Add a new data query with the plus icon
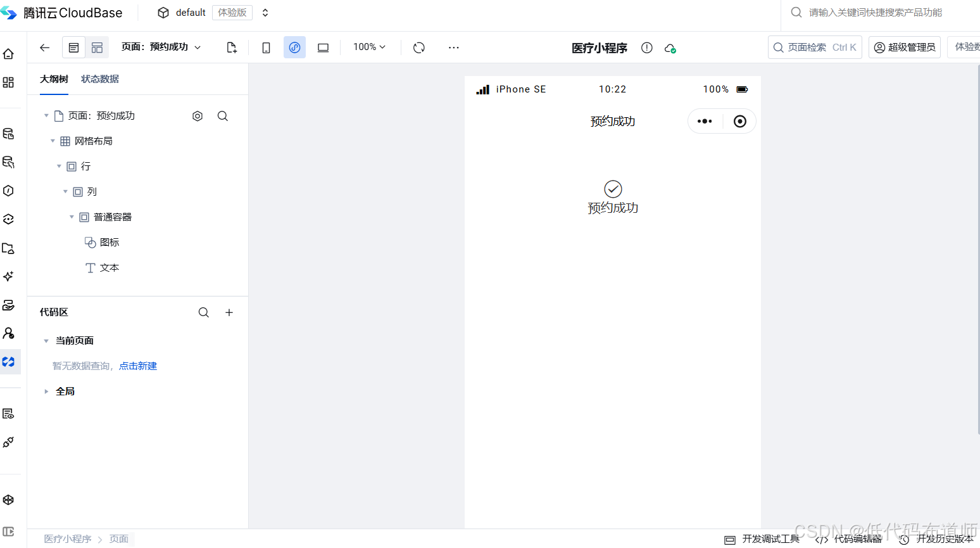 point(229,312)
